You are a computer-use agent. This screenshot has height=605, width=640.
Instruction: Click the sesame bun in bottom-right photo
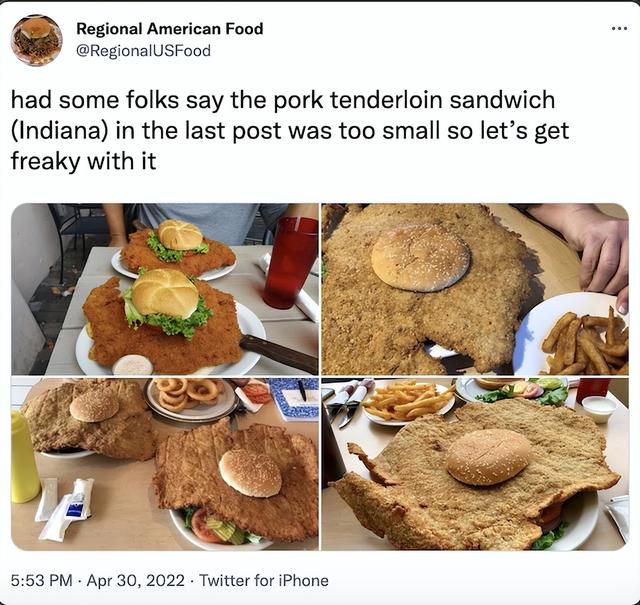[x=488, y=457]
